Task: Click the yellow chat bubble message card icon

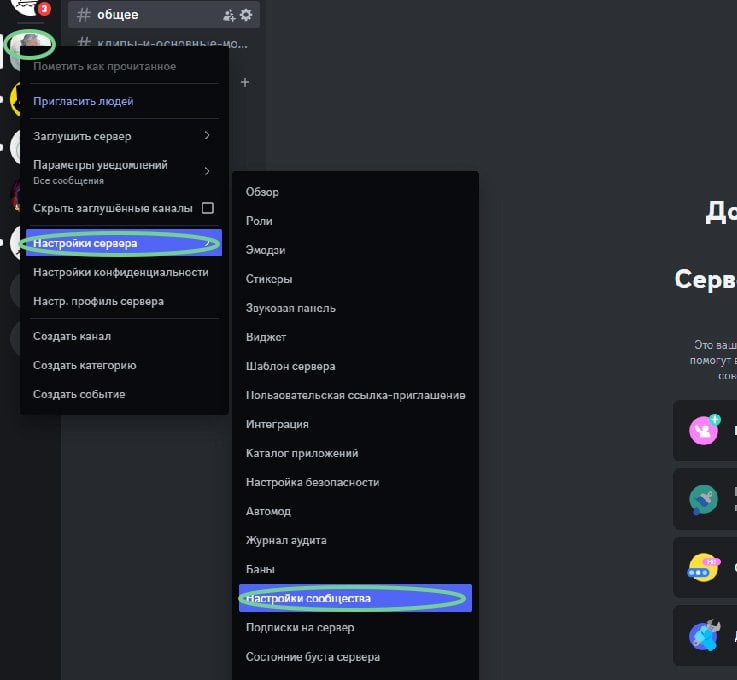Action: (x=704, y=567)
